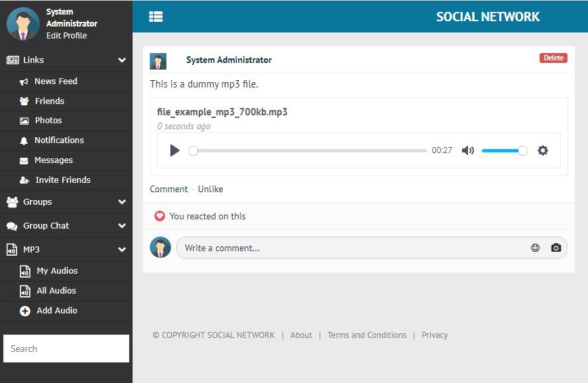Click the News Feed megaphone icon

(x=24, y=82)
